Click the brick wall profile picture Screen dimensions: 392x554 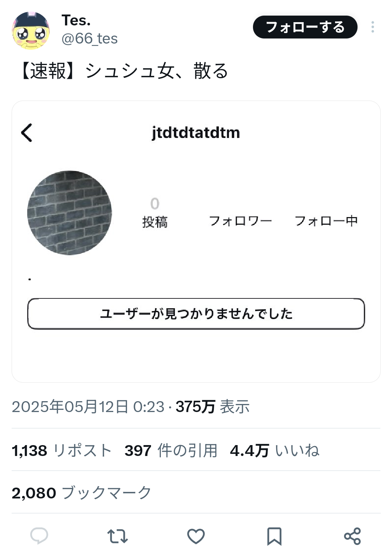(70, 213)
